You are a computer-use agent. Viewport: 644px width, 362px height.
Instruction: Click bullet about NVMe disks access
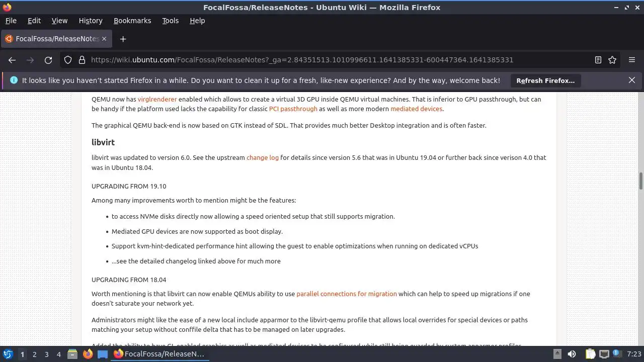coord(253,216)
